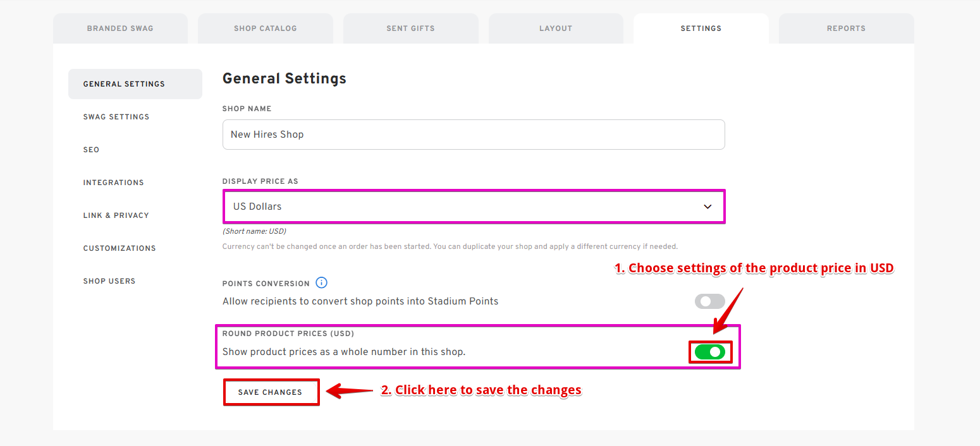Open the Reports tab
980x446 pixels.
pos(846,28)
